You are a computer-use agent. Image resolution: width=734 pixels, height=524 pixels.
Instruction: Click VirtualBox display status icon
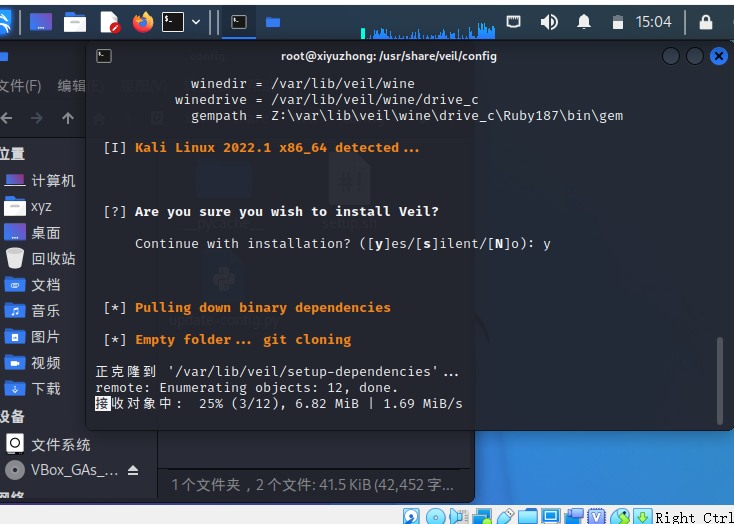[x=551, y=517]
